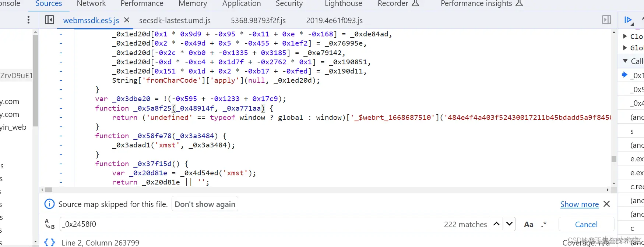Switch to the Network tab

91,4
